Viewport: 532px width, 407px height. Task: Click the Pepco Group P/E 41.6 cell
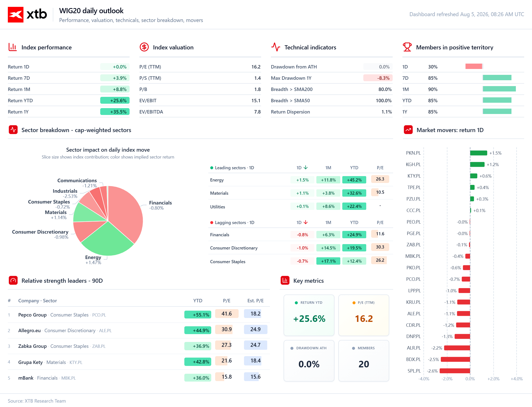click(x=227, y=314)
